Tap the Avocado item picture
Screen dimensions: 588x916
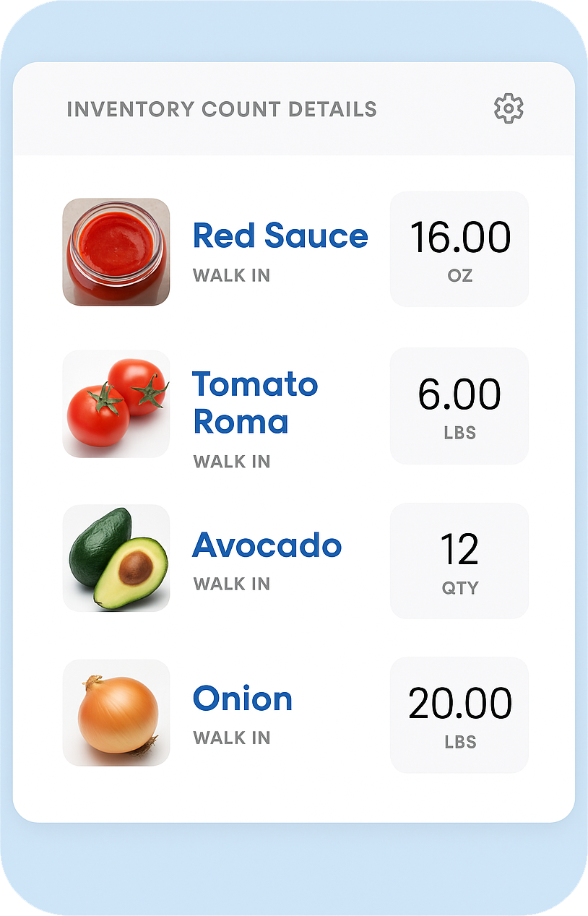click(x=116, y=558)
